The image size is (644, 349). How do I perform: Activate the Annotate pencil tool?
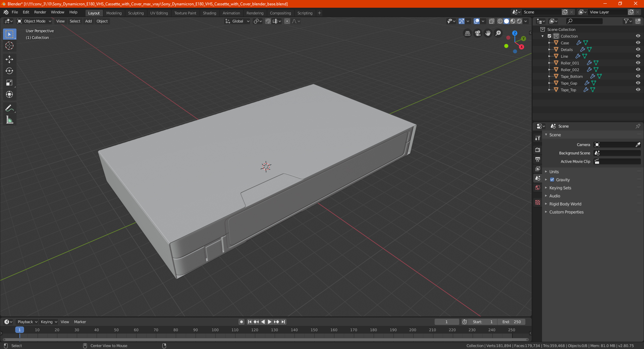[9, 108]
